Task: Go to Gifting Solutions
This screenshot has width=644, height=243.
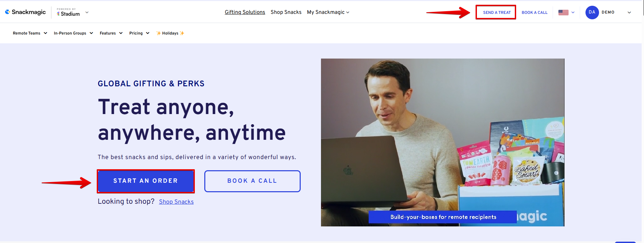Action: [x=245, y=12]
